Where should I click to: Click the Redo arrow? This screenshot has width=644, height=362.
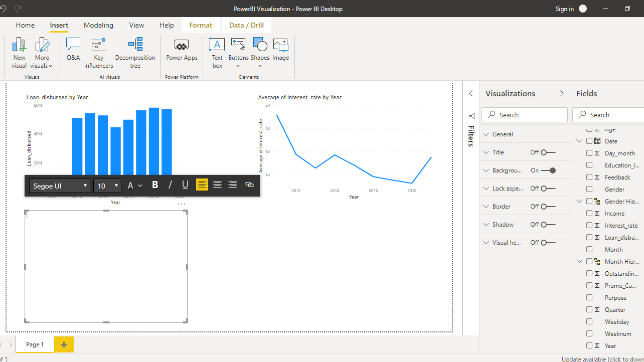coord(19,9)
